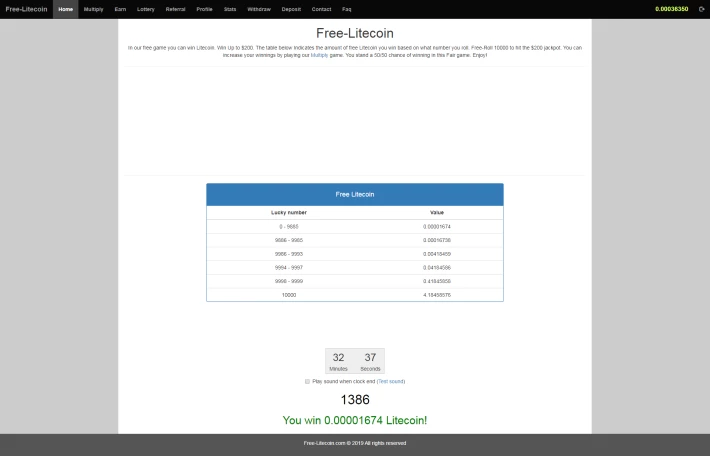Follow the Multiply link in the description
Viewport: 710px width, 456px height.
[x=319, y=55]
